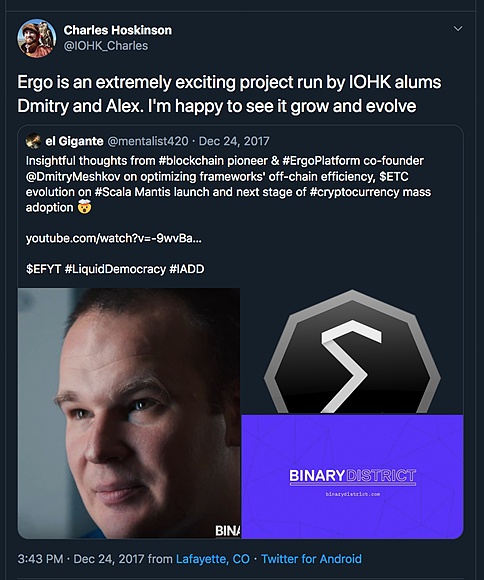Open the $EFYT cashtag

[43, 269]
